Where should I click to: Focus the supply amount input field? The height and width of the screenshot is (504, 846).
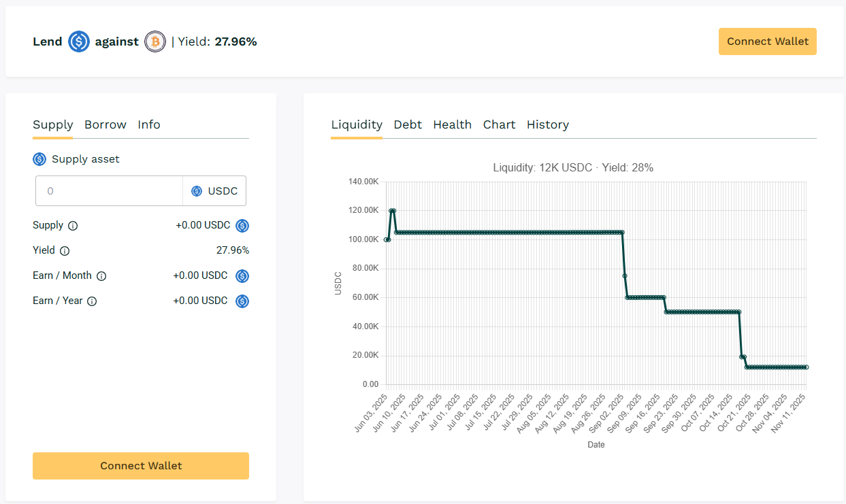109,191
